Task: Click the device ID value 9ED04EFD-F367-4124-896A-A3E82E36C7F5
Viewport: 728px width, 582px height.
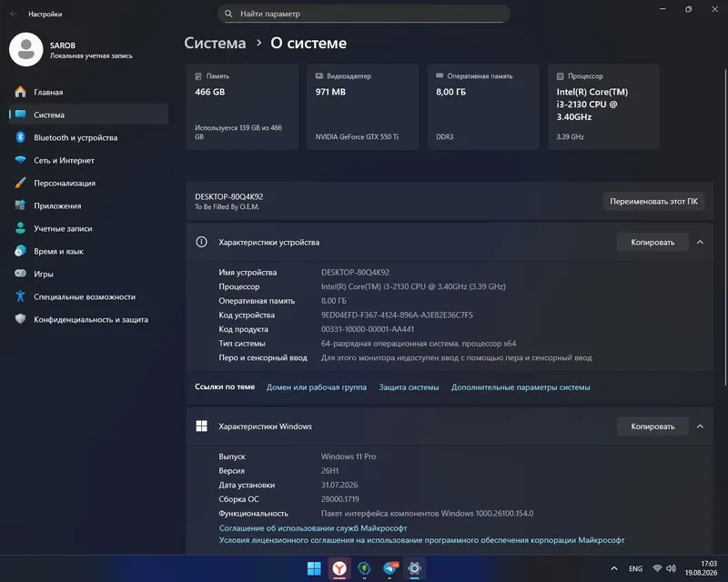Action: click(397, 315)
